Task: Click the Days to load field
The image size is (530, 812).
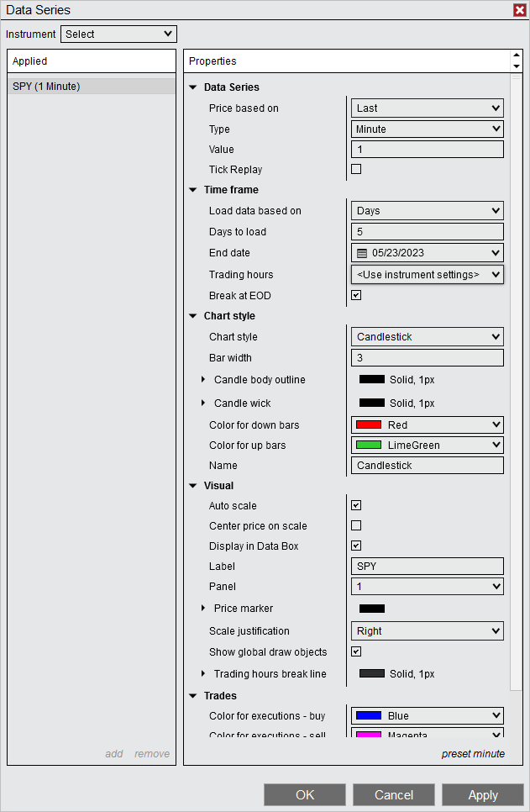Action: [x=427, y=231]
